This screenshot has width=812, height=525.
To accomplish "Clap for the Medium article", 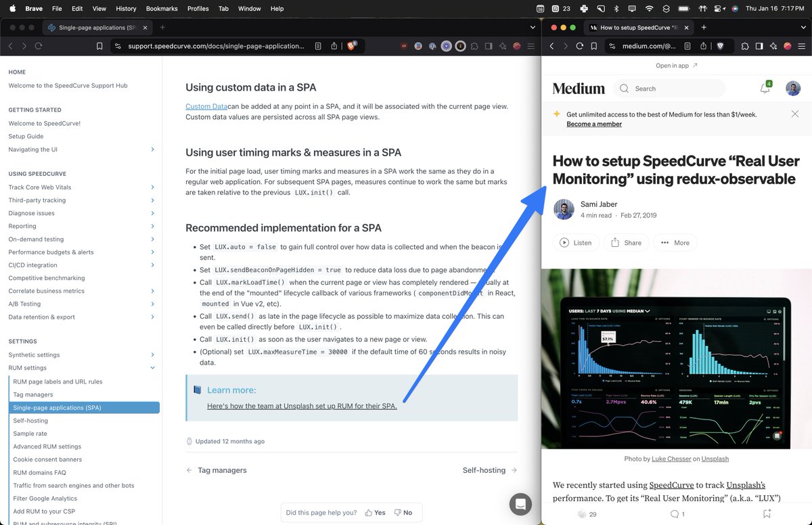I will point(581,514).
